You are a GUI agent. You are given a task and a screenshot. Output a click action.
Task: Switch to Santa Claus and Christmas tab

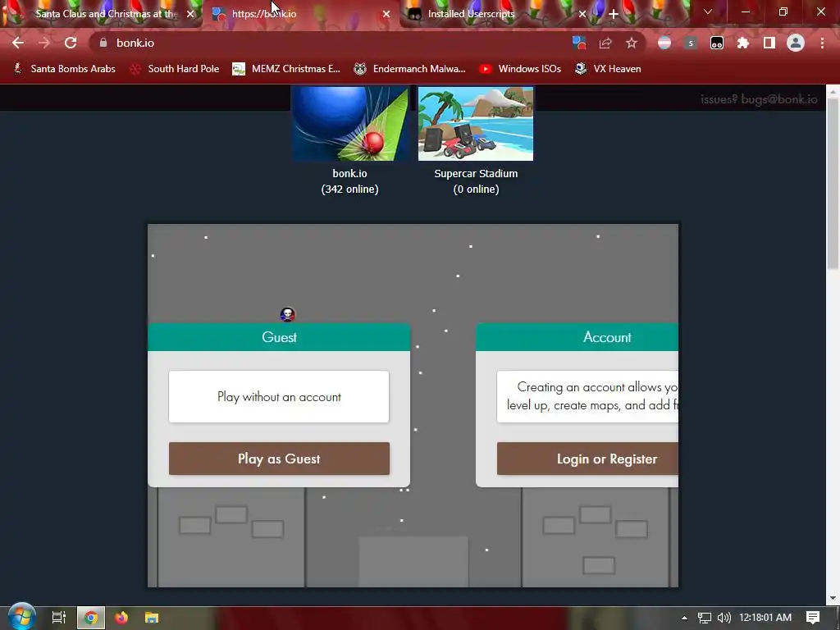coord(101,14)
